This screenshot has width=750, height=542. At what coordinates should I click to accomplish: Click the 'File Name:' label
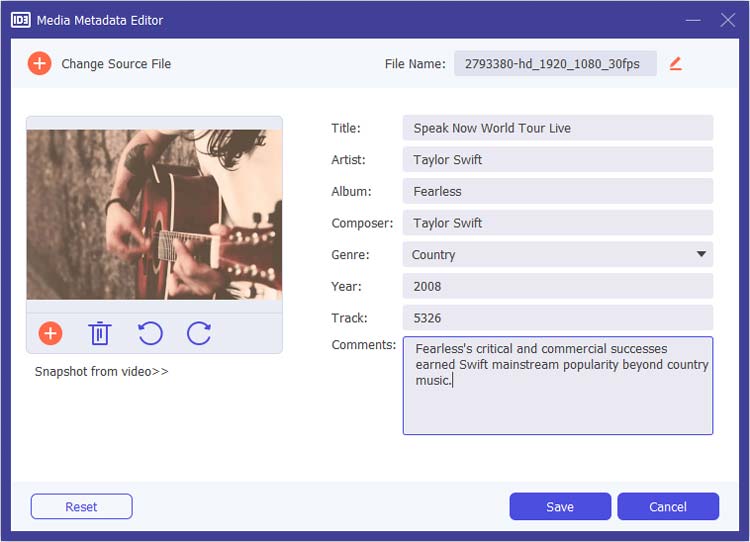415,64
